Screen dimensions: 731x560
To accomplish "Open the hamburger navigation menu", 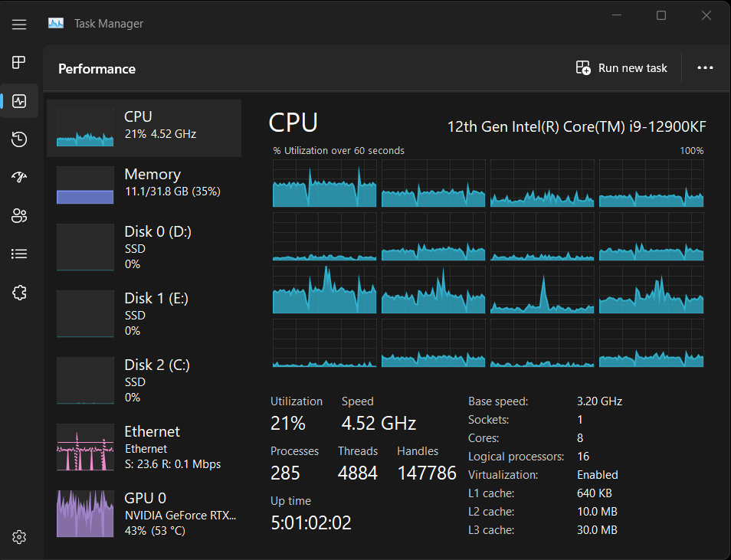I will coord(19,25).
